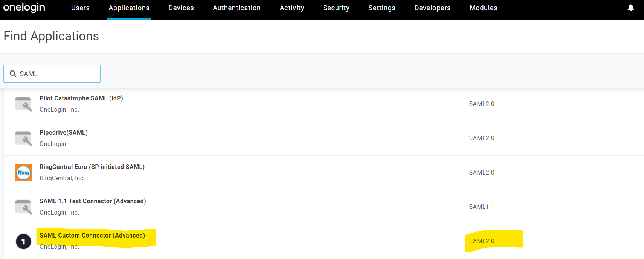Click SAML2.0 in the Pilot Catastrophe row

coord(482,104)
